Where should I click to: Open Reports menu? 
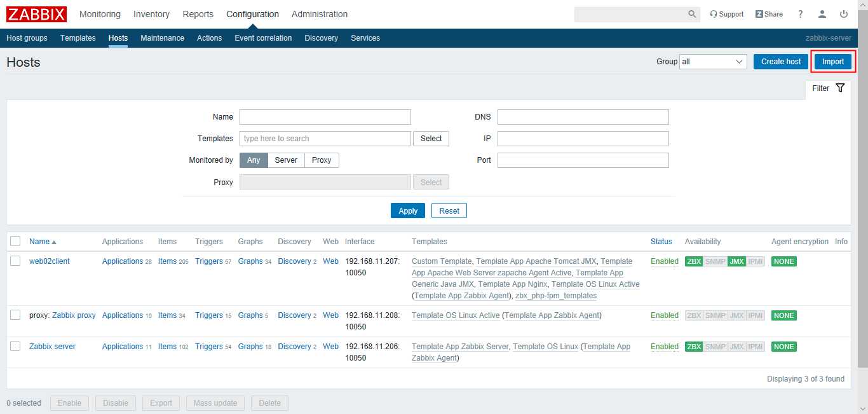click(198, 14)
